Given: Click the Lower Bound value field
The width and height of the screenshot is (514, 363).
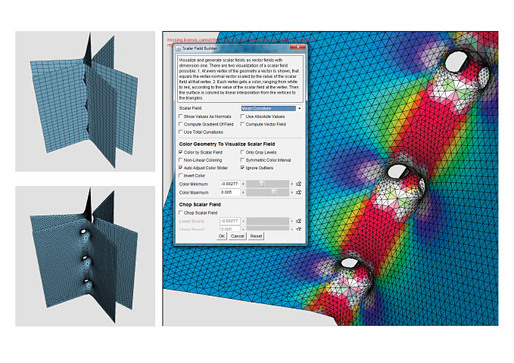Looking at the screenshot, I should pyautogui.click(x=230, y=221).
